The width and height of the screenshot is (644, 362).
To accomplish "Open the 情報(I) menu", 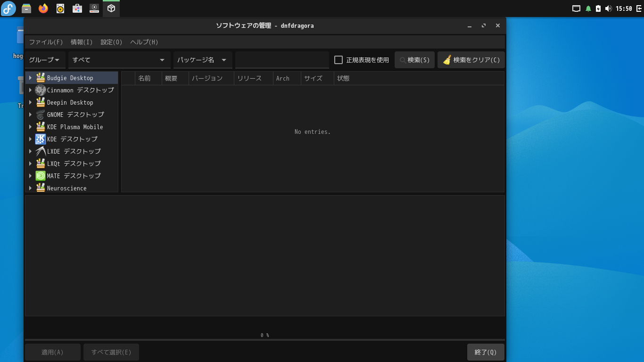I will point(82,42).
